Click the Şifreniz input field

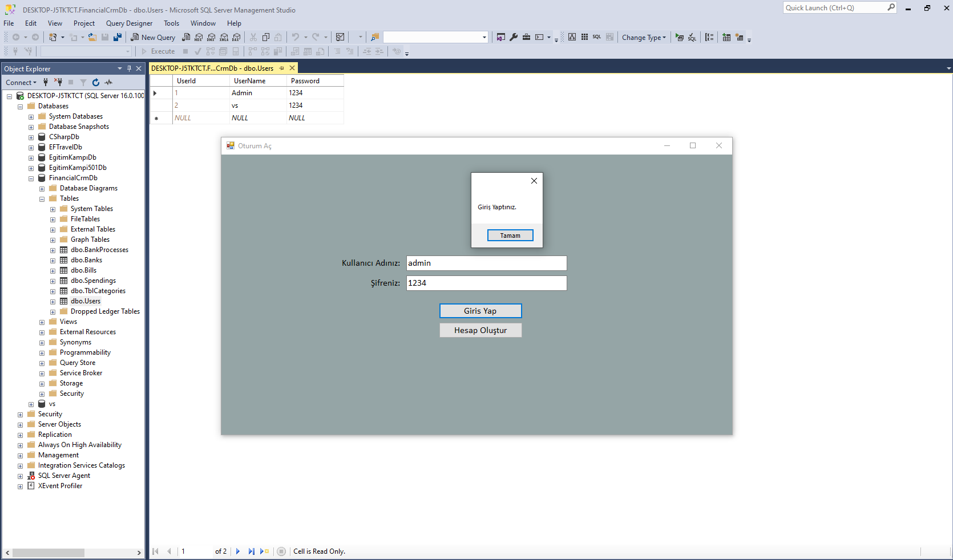(487, 283)
